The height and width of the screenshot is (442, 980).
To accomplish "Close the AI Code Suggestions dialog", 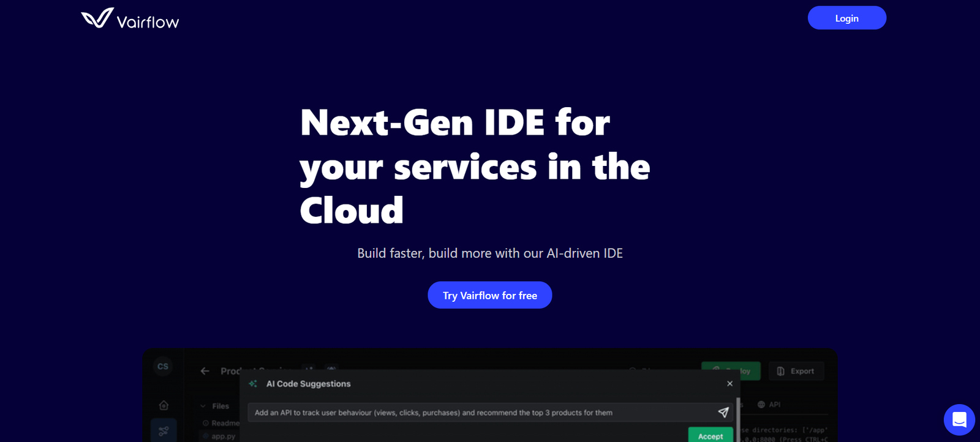I will [729, 384].
